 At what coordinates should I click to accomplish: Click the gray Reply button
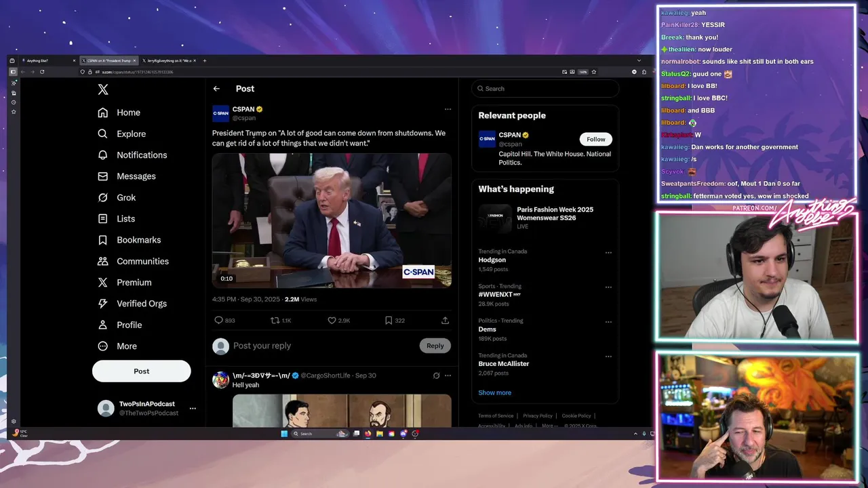[435, 346]
